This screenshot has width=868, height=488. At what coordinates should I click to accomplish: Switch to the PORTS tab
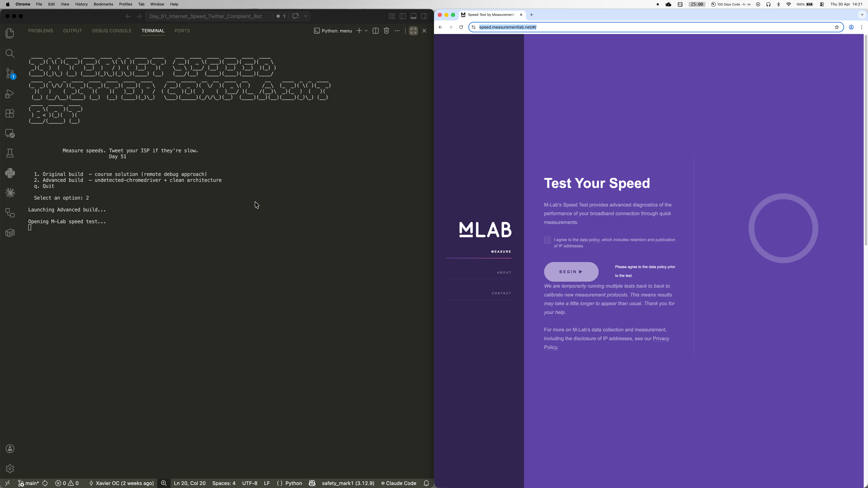(x=182, y=31)
